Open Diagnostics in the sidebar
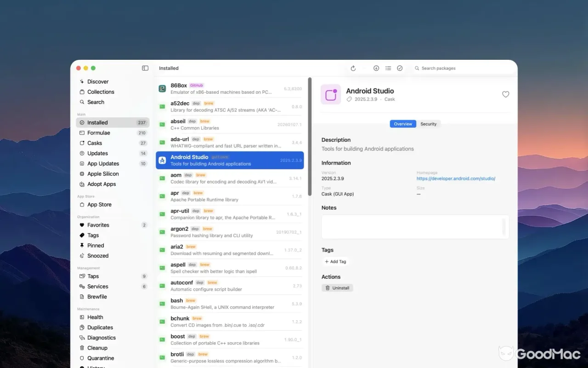The image size is (588, 368). tap(113, 338)
